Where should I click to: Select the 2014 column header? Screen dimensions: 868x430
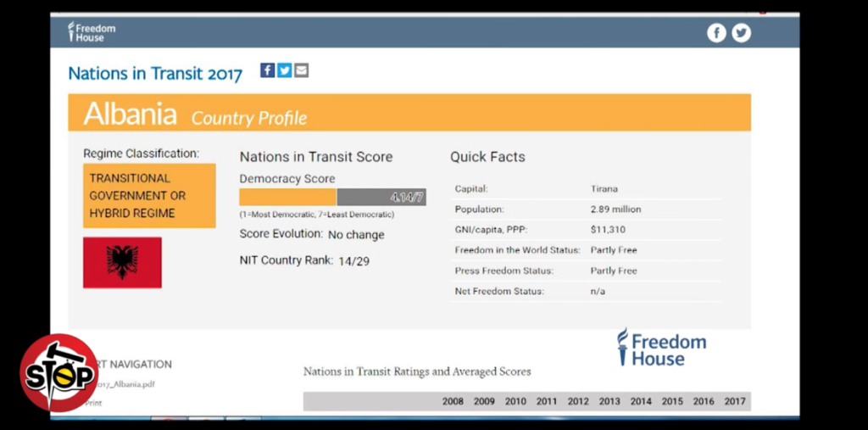(x=641, y=402)
